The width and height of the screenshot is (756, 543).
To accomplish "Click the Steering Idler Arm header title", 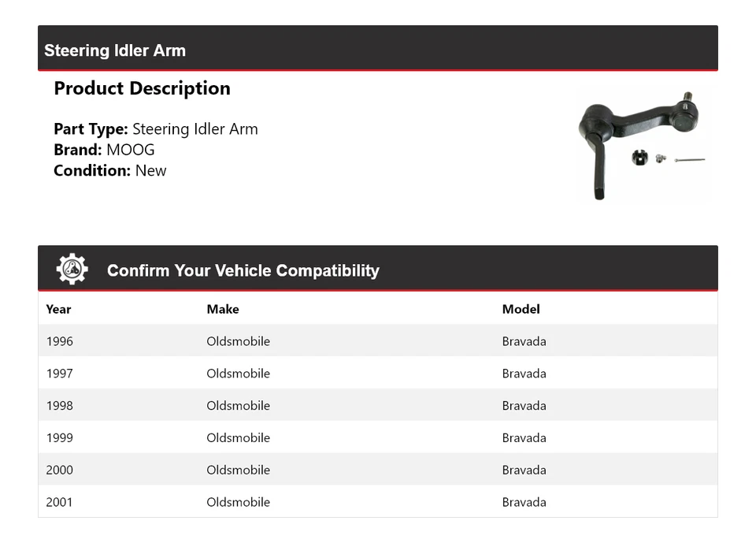I will point(115,50).
